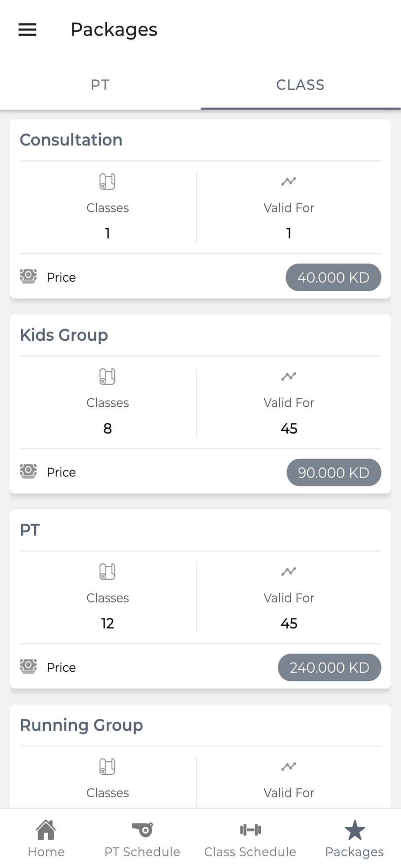
Task: Click the Classes icon in Consultation card
Action: (107, 181)
